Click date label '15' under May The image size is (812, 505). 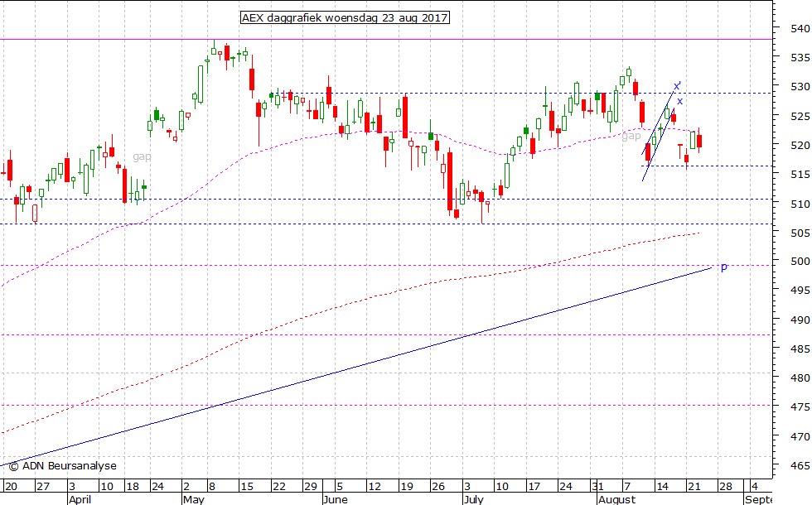247,487
